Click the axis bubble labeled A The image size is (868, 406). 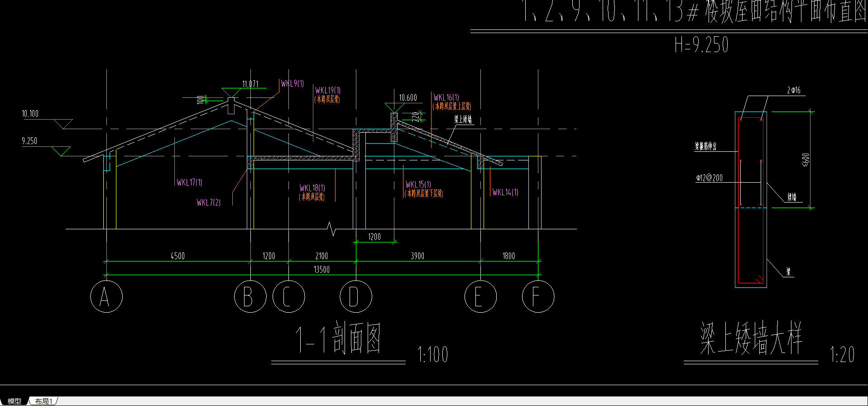[106, 297]
